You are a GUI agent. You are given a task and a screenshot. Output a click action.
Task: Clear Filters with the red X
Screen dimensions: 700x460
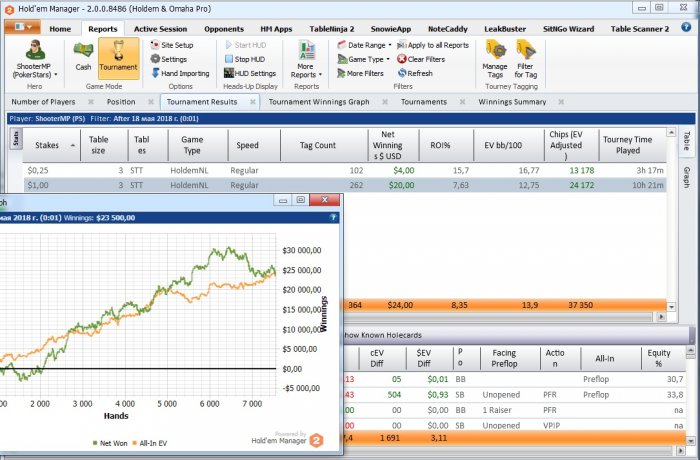click(x=421, y=59)
